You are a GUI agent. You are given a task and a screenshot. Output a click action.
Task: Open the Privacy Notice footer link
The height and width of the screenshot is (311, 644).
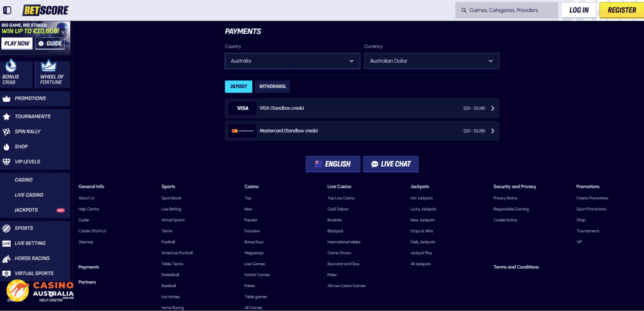pyautogui.click(x=505, y=198)
